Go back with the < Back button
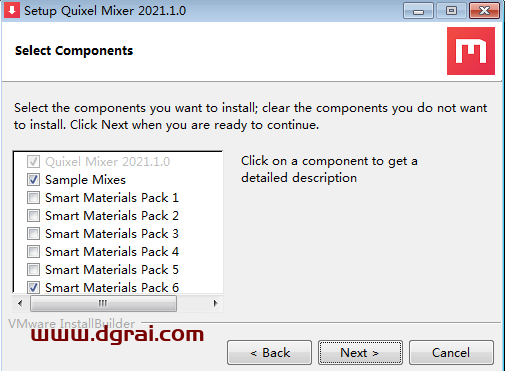This screenshot has height=371, width=505. [269, 353]
